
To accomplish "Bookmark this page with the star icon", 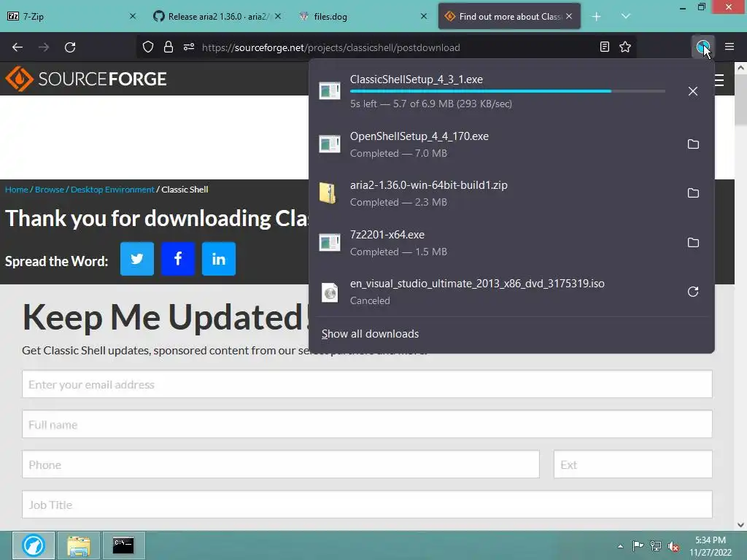I will pyautogui.click(x=625, y=47).
